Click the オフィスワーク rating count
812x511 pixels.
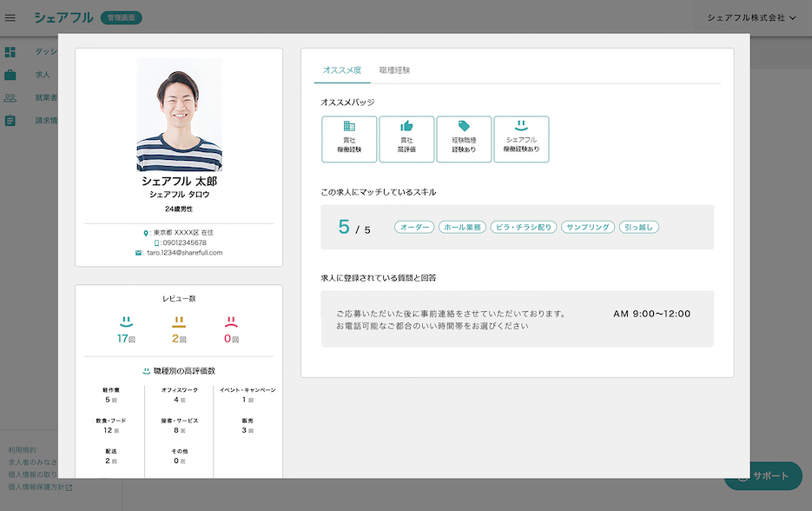(x=179, y=400)
